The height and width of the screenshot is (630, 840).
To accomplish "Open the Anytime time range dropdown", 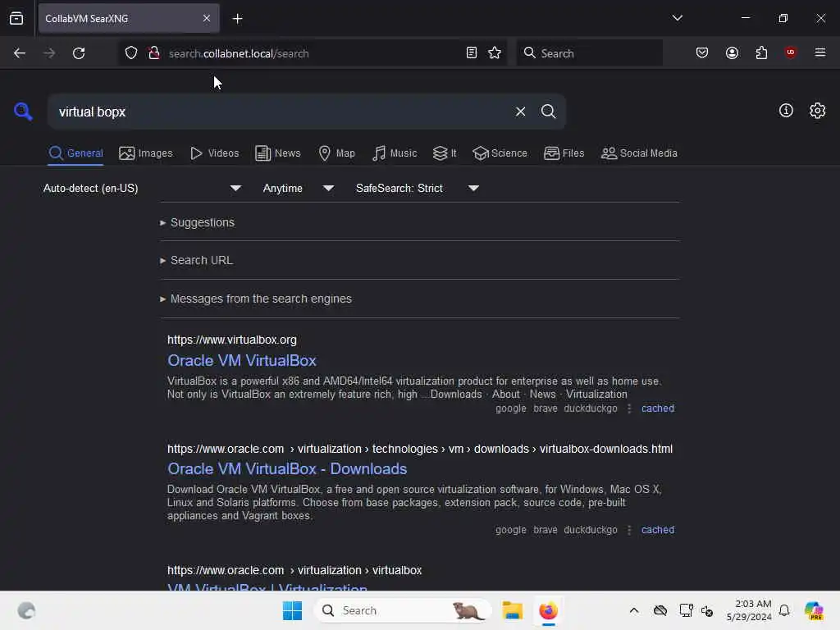I will coord(299,188).
